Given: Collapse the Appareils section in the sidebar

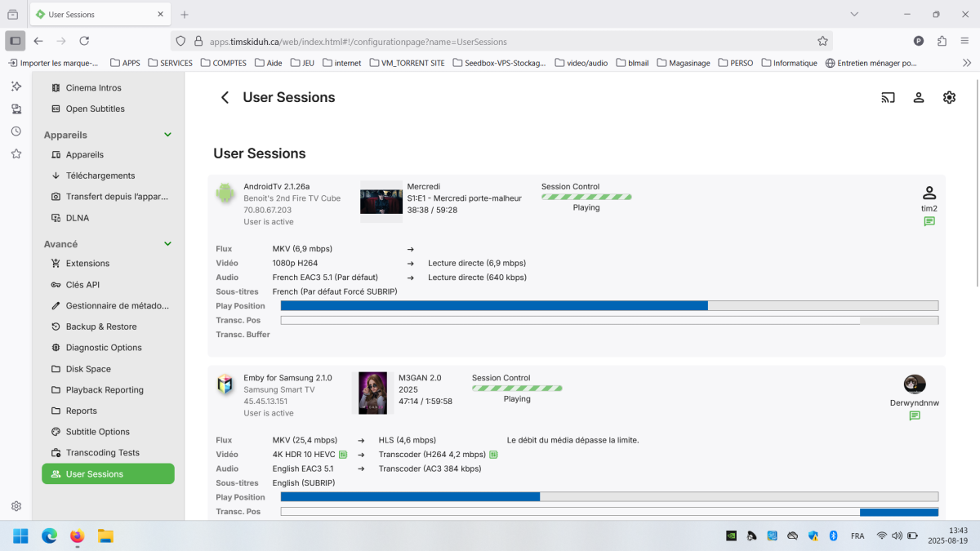Looking at the screenshot, I should point(167,135).
